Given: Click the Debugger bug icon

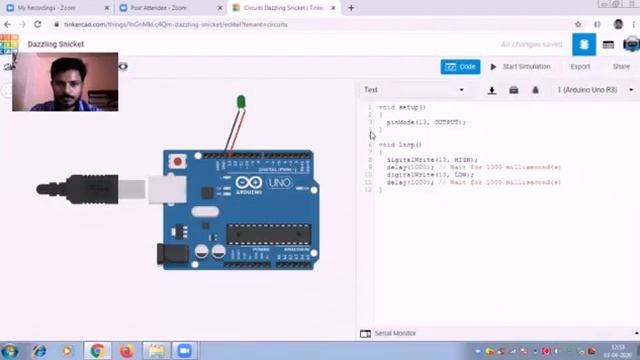Looking at the screenshot, I should 535,90.
